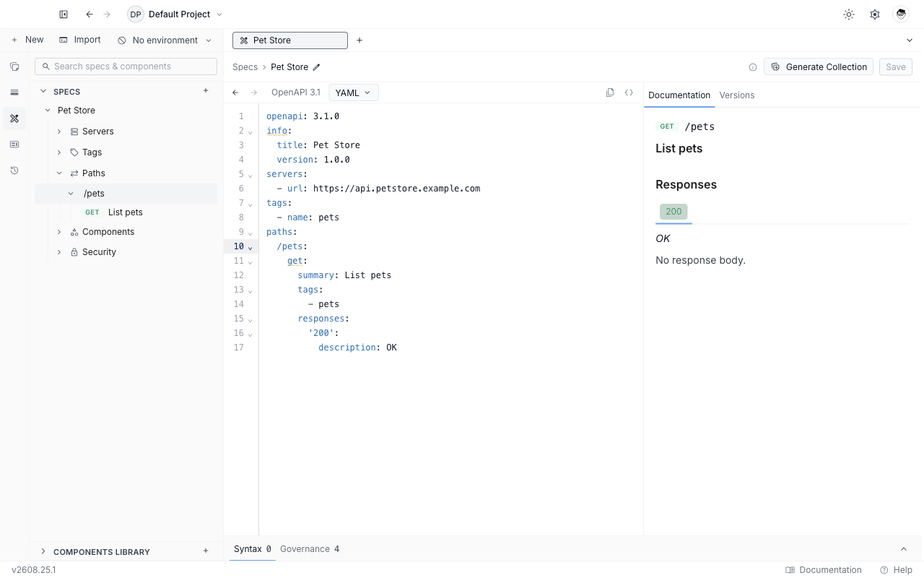Expand the Tags tree node

point(59,152)
